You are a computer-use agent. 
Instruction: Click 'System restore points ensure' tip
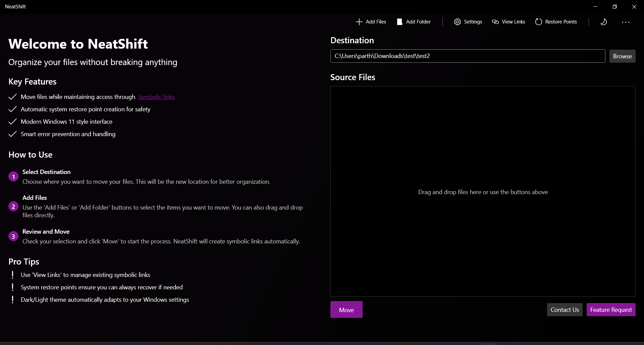pyautogui.click(x=102, y=287)
